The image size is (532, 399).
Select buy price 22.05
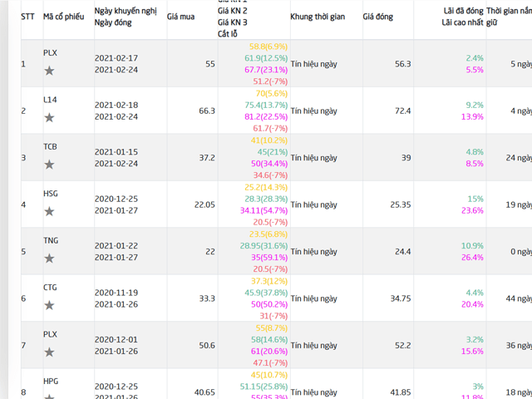pos(204,204)
